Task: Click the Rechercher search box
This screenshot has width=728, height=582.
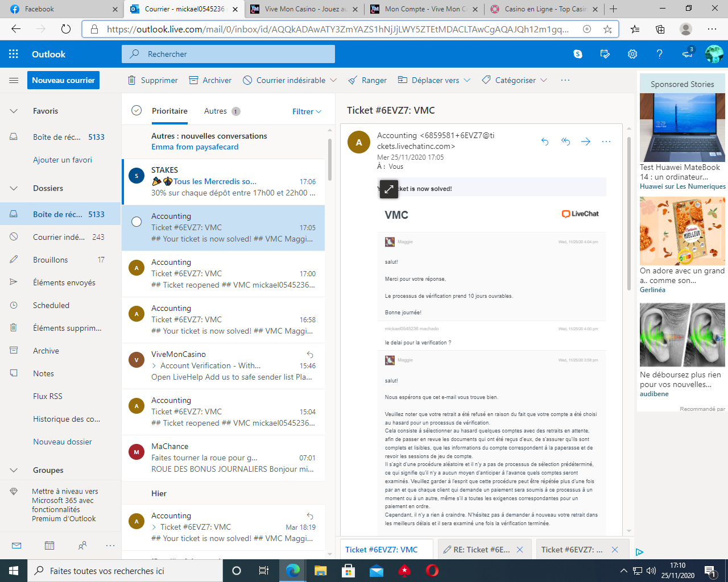Action: (228, 54)
